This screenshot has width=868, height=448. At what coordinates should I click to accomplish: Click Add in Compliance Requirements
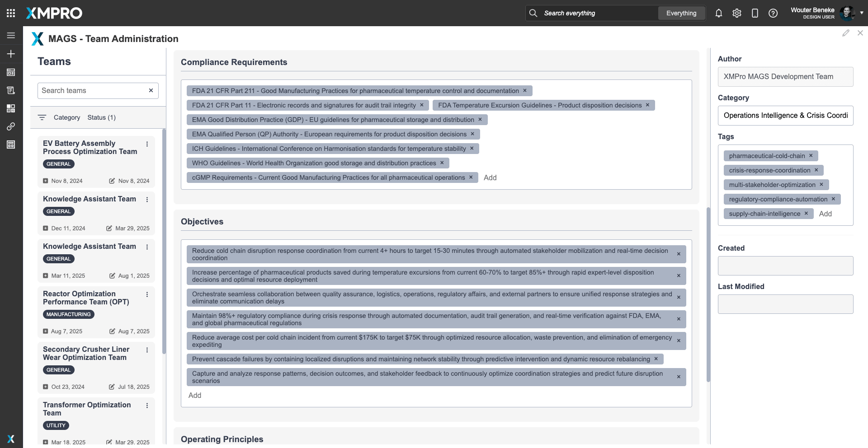(x=490, y=177)
